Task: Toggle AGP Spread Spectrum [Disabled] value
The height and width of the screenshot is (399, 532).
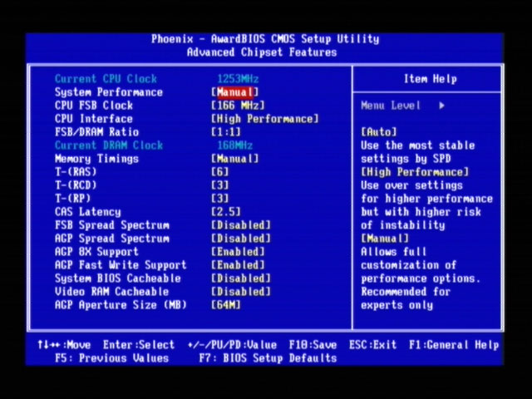Action: pos(241,239)
